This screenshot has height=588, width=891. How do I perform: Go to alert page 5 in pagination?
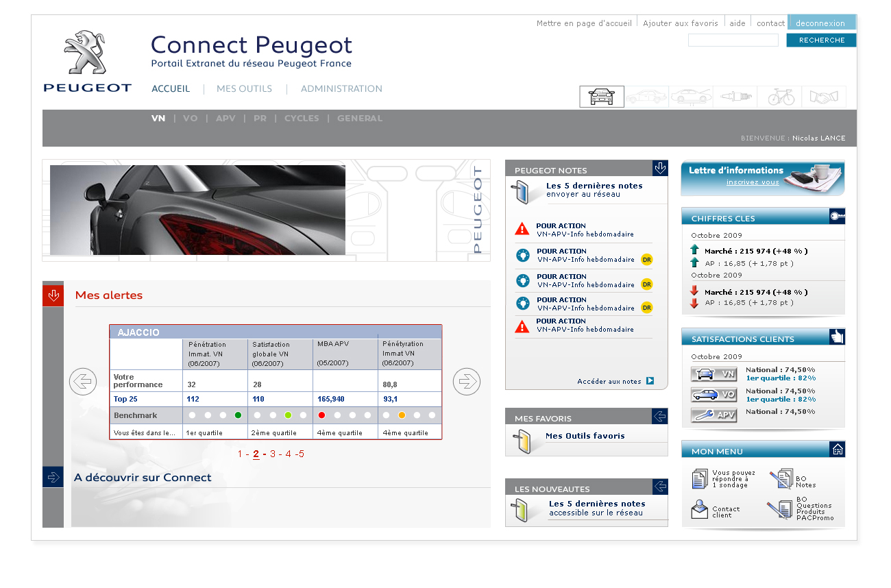(x=302, y=454)
